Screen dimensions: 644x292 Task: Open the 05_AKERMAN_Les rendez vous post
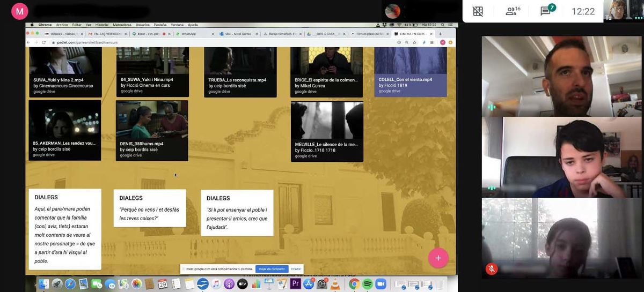point(65,130)
